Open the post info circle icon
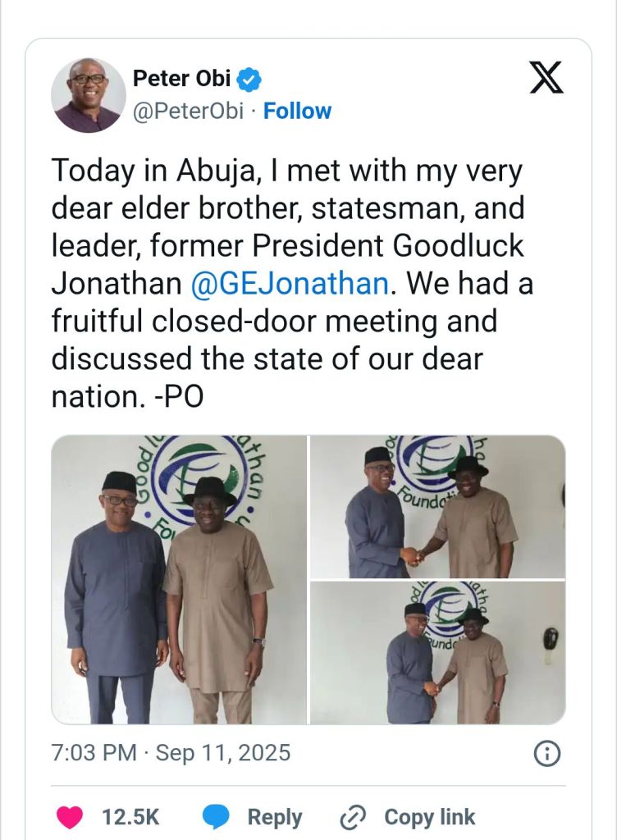Viewport: 617px width, 840px height. [546, 752]
